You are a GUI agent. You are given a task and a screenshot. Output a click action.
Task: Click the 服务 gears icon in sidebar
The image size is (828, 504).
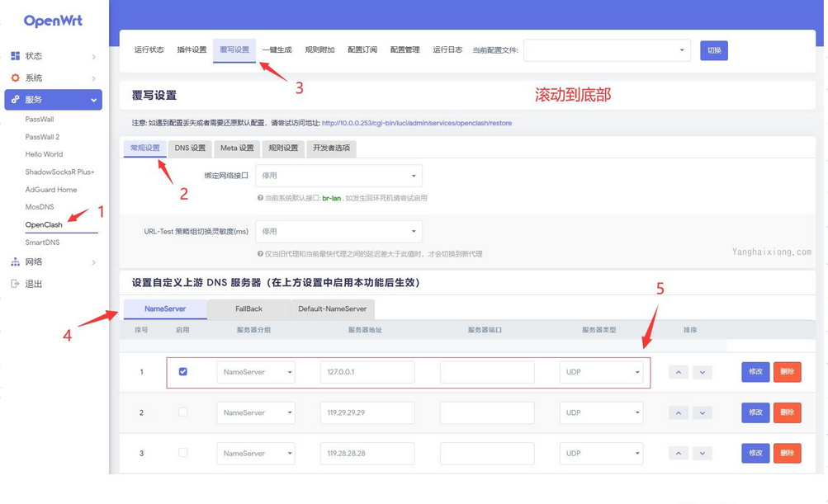tap(16, 99)
